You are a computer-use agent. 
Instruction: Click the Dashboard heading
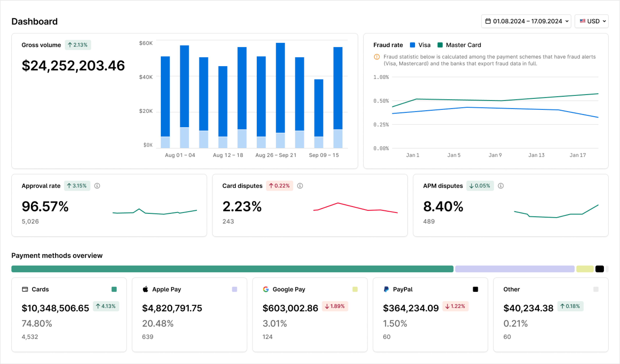[34, 21]
